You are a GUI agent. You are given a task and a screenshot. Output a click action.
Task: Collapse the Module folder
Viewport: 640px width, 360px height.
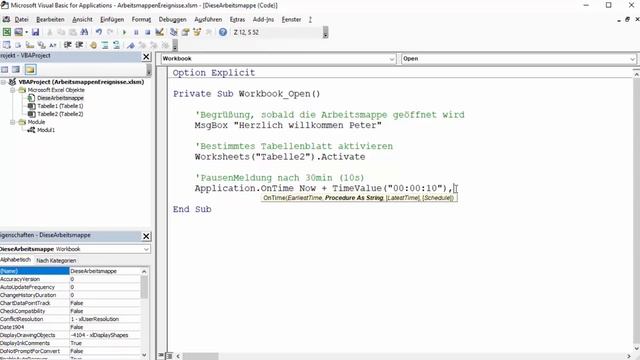point(13,122)
